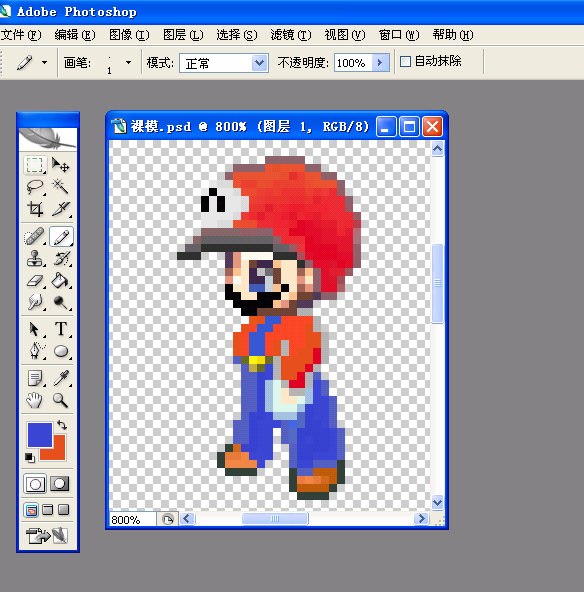The image size is (584, 592).
Task: Choose Full screen mode
Action: coord(63,510)
